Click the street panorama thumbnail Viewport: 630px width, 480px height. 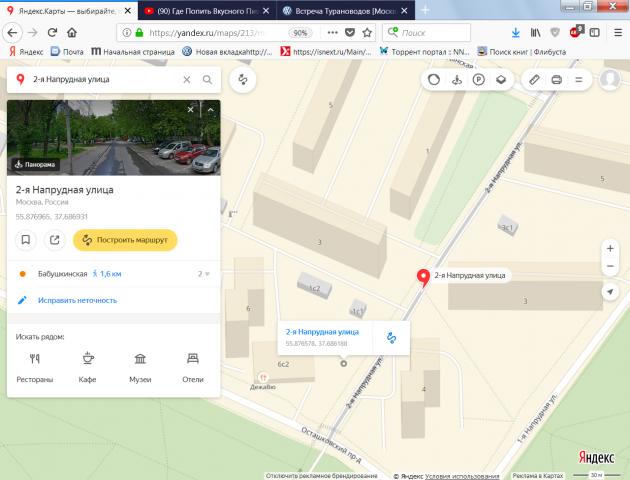(114, 137)
